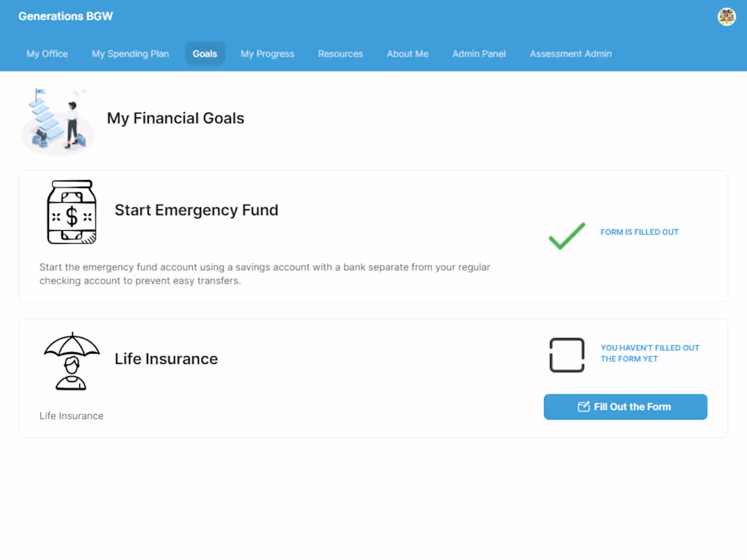
Task: Open the Admin Panel tab
Action: 479,54
